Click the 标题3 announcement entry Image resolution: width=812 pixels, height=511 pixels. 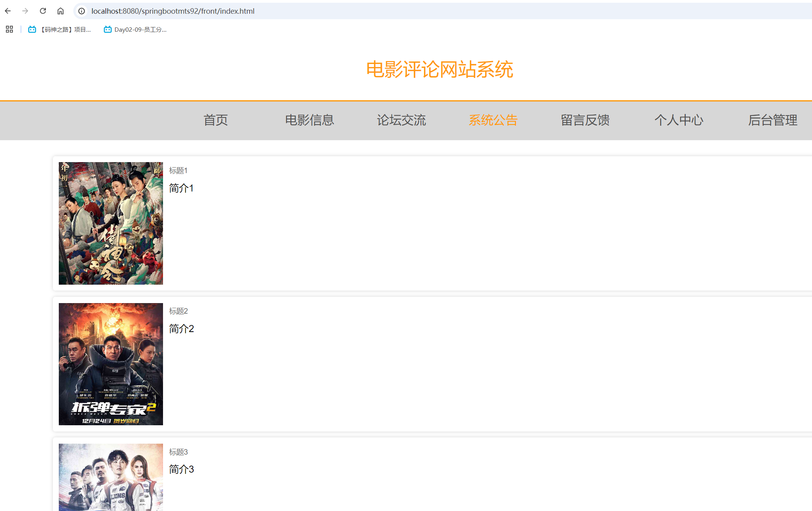(178, 452)
